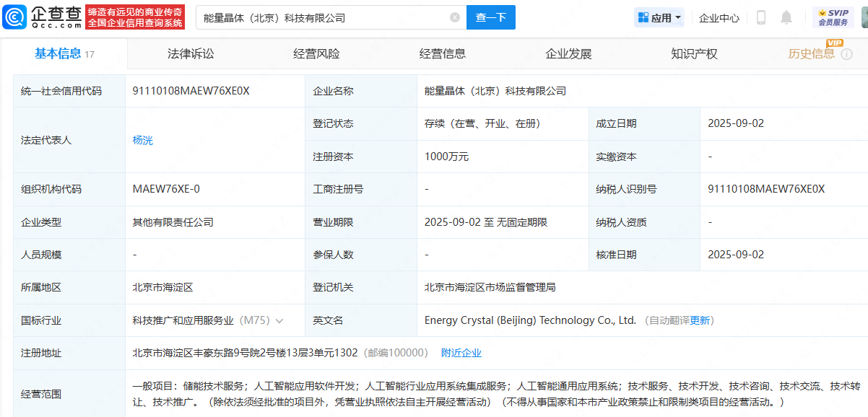Click the red slogan banner beside the logo
This screenshot has width=868, height=417.
(135, 17)
